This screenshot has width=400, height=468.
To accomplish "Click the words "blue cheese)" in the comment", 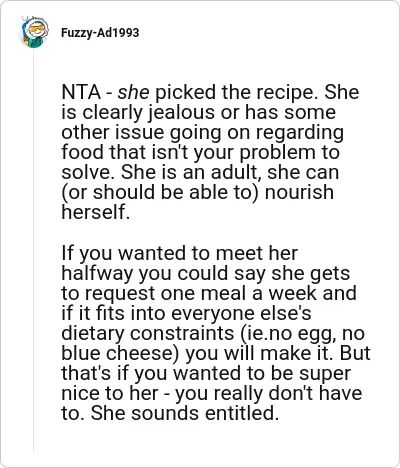I will pos(120,353).
